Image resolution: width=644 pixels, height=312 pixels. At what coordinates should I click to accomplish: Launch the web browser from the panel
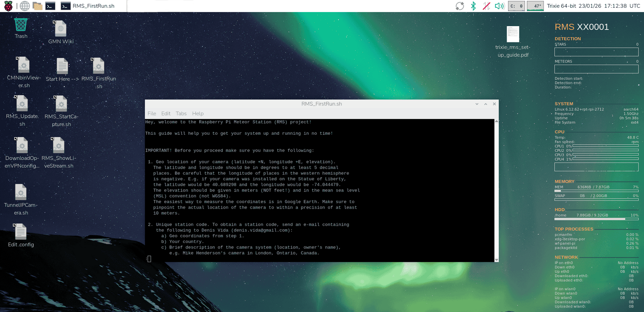(25, 6)
